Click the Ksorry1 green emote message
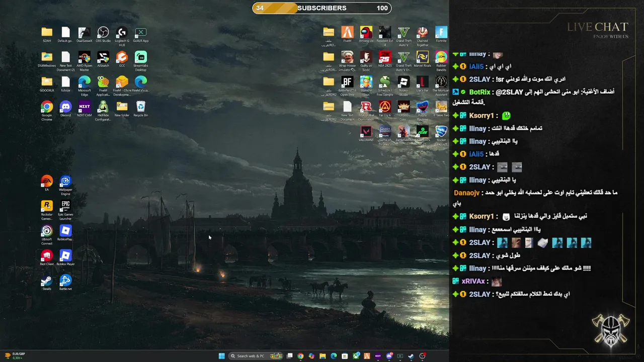 pos(506,116)
